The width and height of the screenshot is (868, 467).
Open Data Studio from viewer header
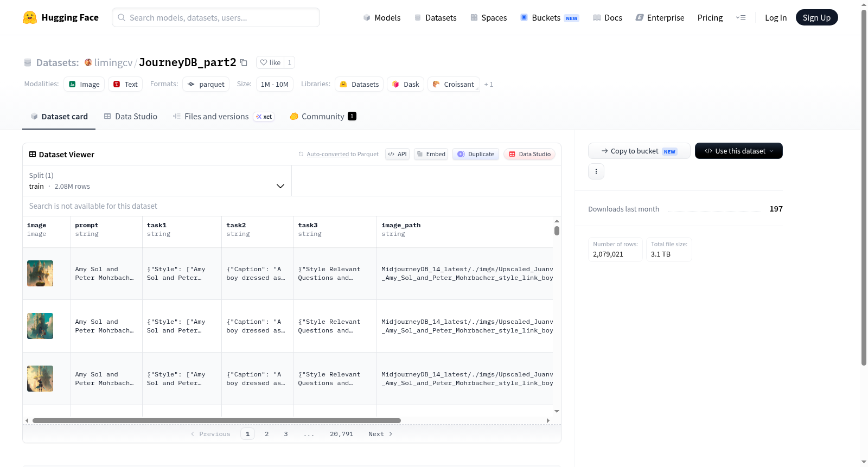coord(529,154)
